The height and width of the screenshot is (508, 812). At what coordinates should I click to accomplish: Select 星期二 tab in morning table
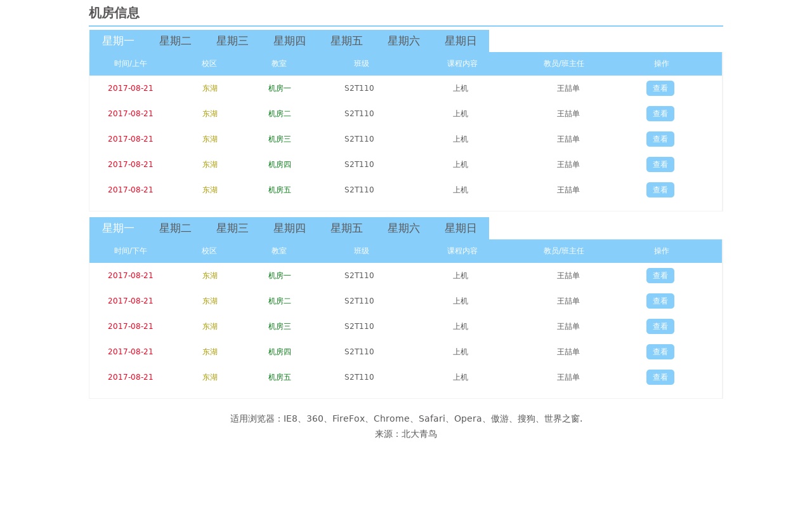[x=175, y=41]
